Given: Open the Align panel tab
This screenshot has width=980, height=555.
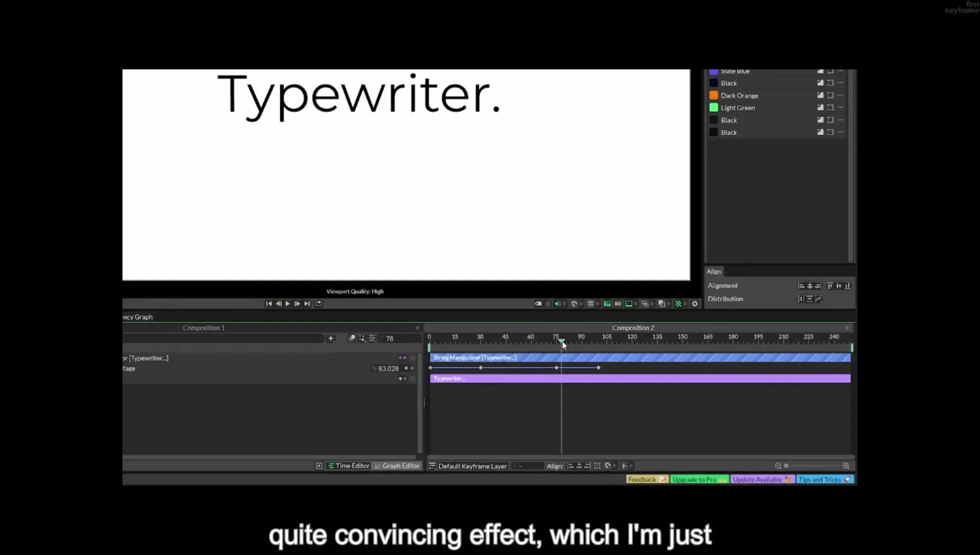Looking at the screenshot, I should [x=714, y=271].
